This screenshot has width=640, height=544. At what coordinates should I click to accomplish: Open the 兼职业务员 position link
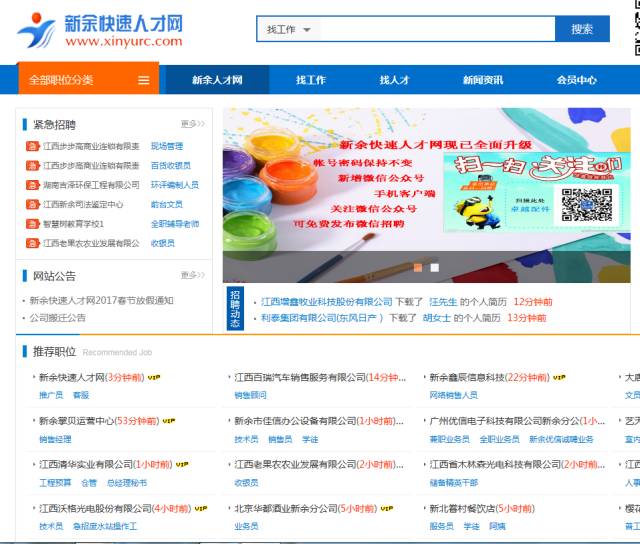pos(449,439)
